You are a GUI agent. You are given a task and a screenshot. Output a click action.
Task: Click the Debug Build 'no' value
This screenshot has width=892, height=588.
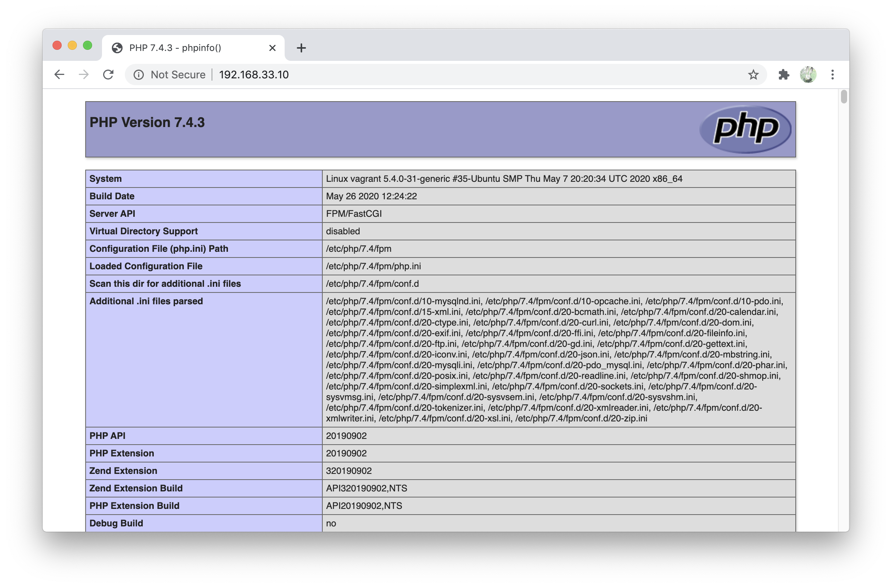pyautogui.click(x=331, y=523)
